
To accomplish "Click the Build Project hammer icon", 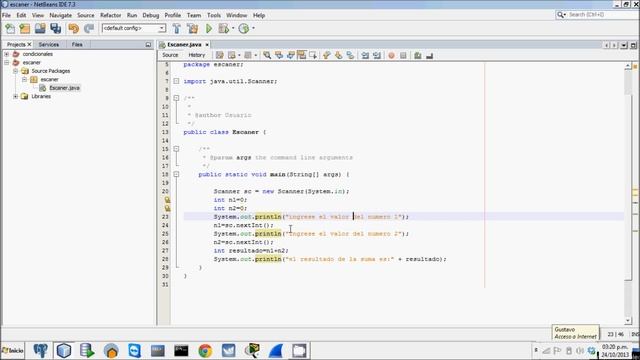I will 177,28.
